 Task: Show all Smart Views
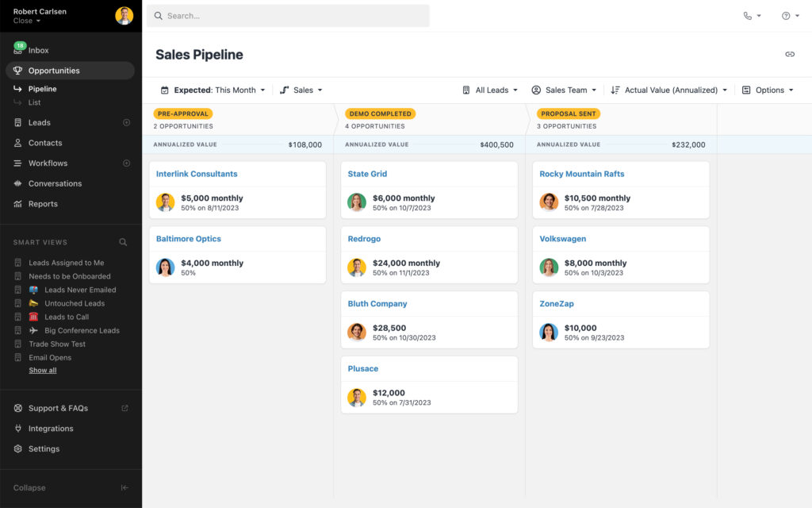42,370
